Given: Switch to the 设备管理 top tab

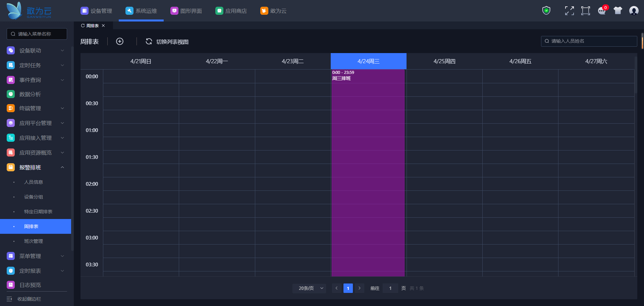Looking at the screenshot, I should click(96, 11).
